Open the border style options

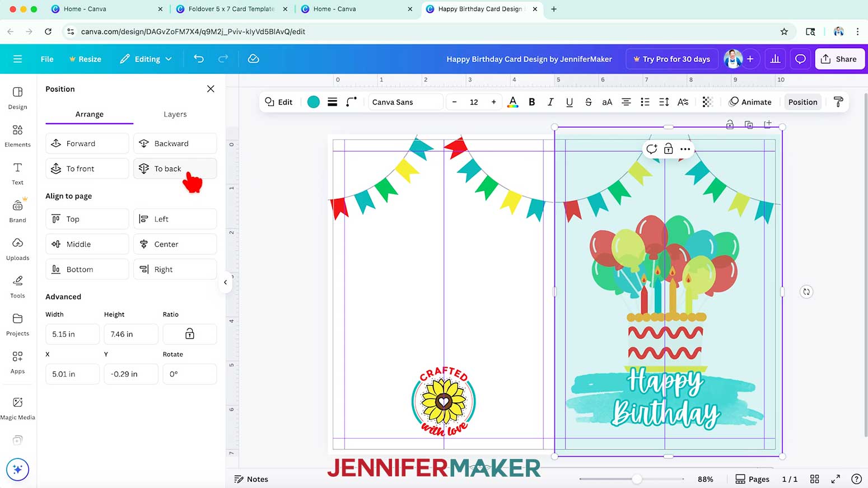(332, 102)
